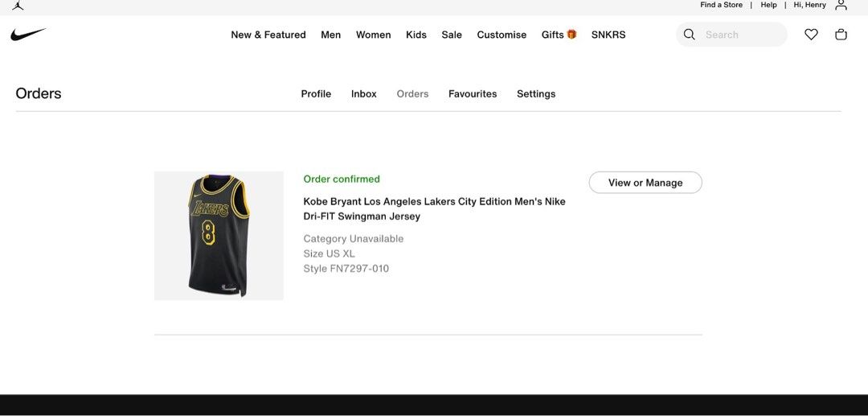
Task: Open the Men menu
Action: [x=331, y=35]
